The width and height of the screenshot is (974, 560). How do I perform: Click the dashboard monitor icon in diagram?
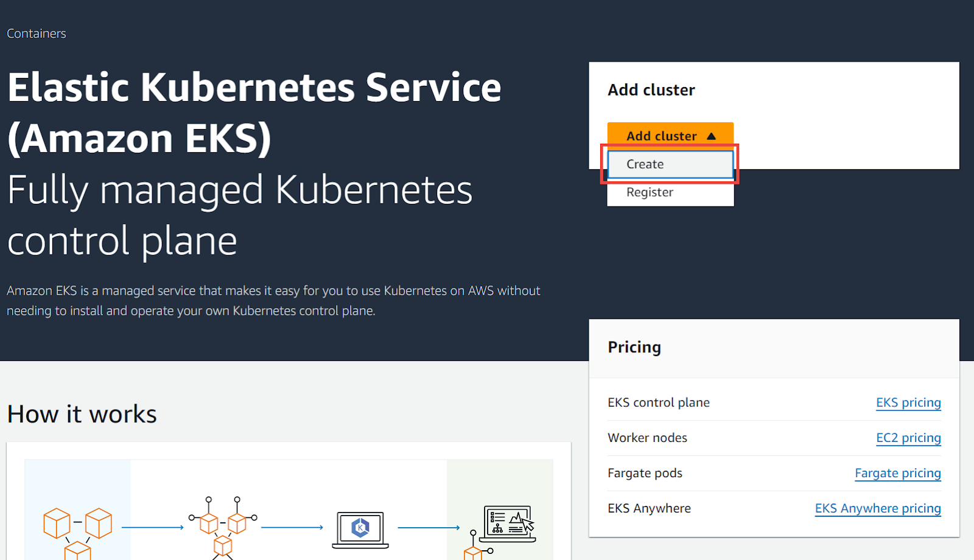507,523
